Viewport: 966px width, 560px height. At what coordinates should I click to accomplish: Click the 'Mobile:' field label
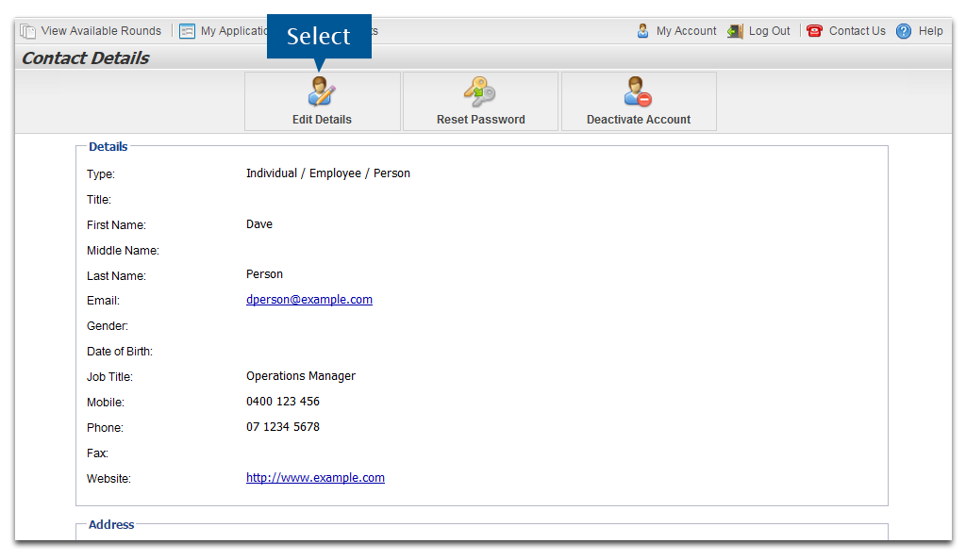(x=106, y=403)
